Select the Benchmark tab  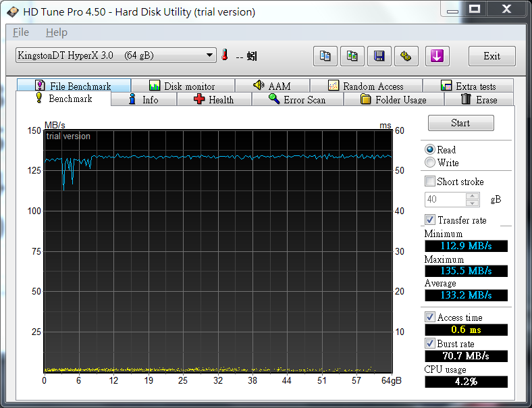(x=63, y=99)
